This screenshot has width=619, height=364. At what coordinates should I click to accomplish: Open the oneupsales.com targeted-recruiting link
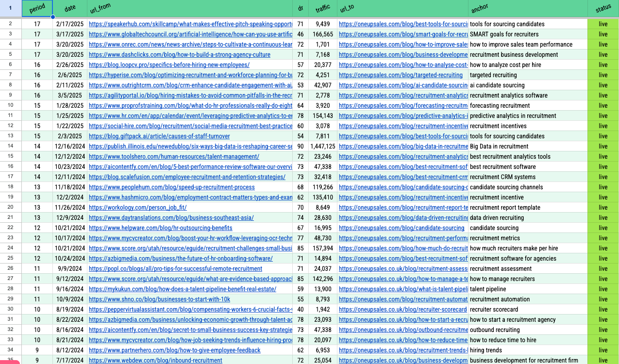pyautogui.click(x=401, y=75)
